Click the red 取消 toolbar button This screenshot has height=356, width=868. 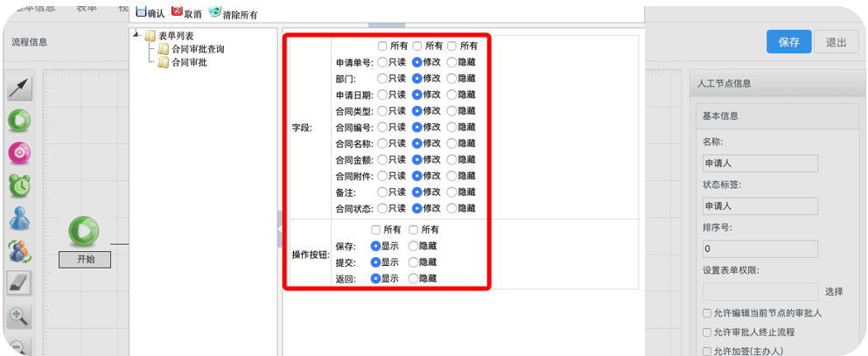(178, 13)
